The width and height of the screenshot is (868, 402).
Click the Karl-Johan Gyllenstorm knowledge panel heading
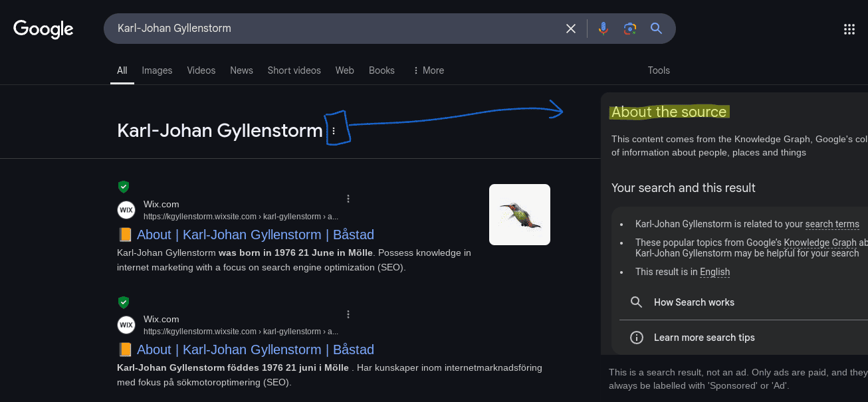pos(220,131)
